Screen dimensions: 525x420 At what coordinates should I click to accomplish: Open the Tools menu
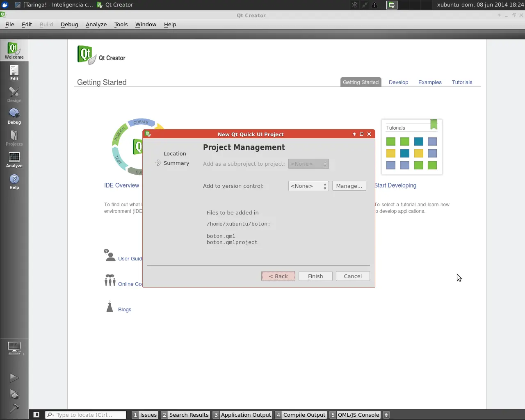pyautogui.click(x=121, y=24)
